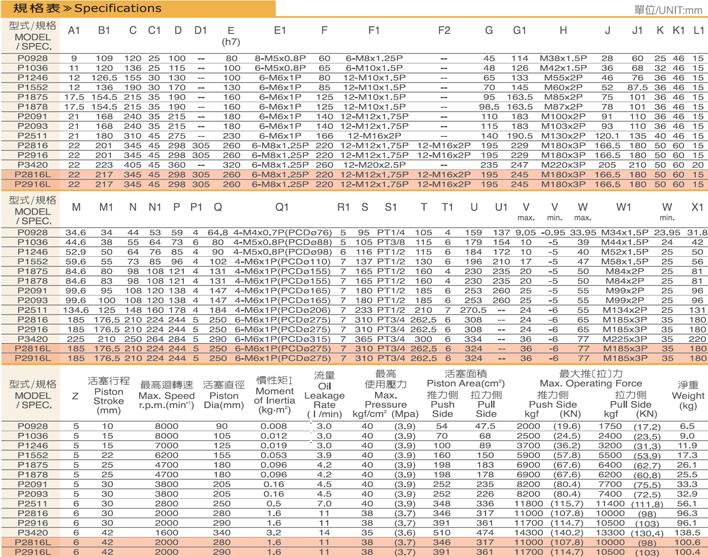Click the "98.5" value in column G

tap(489, 107)
